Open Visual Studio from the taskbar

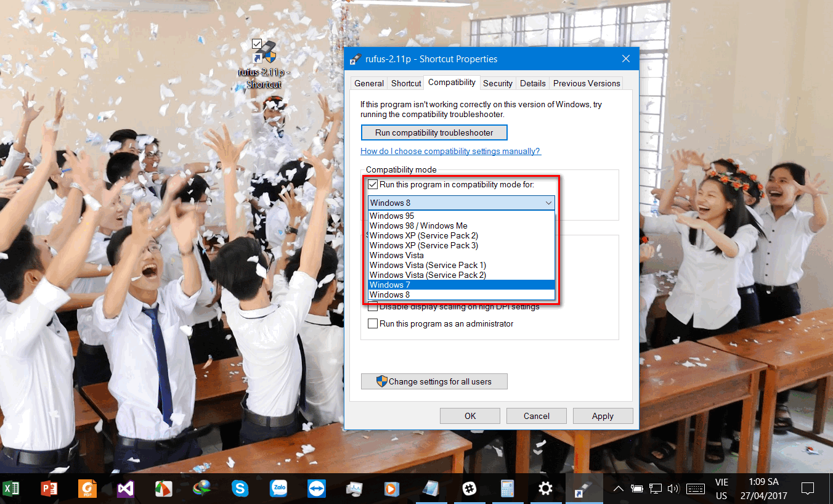click(x=126, y=489)
